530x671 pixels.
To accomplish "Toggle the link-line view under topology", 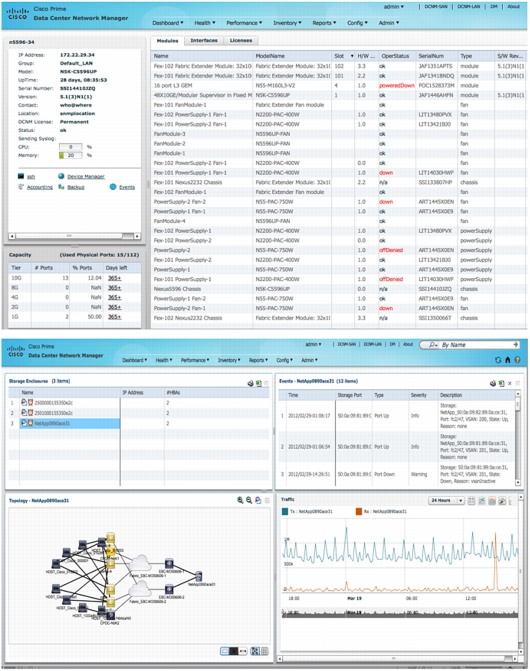I will click(243, 651).
